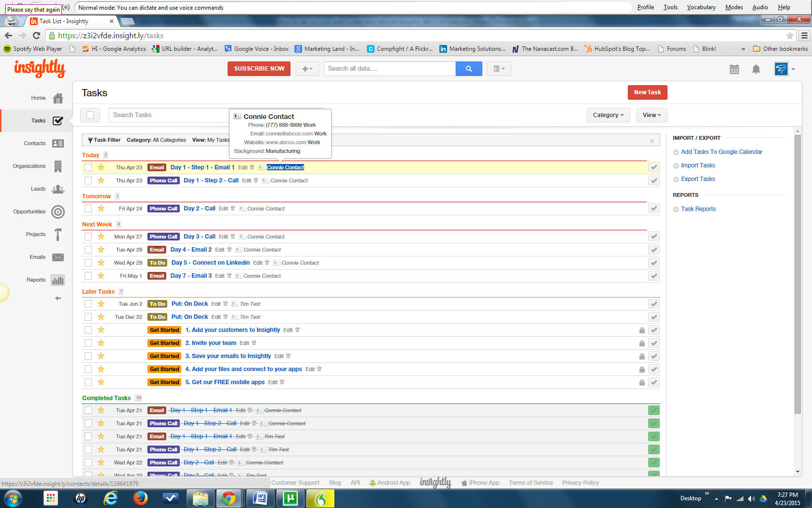Delete Day 1 - Step 1 - Email 1 task trash icon
Image resolution: width=812 pixels, height=508 pixels.
pos(252,167)
